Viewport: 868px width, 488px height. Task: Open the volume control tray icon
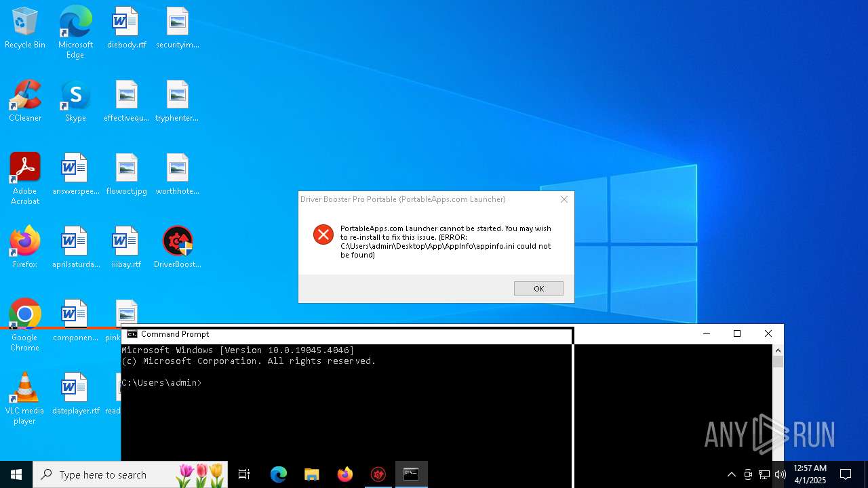click(x=780, y=474)
